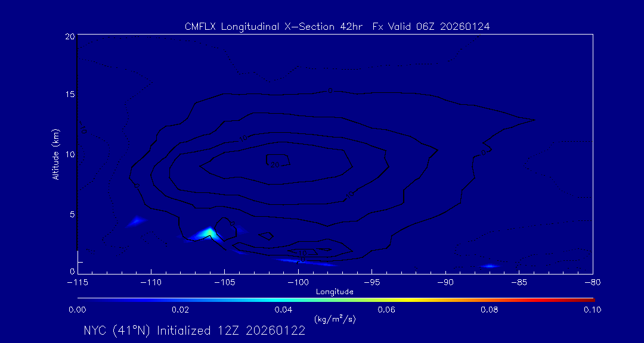Select the y-axis tick label "5"

coord(72,214)
